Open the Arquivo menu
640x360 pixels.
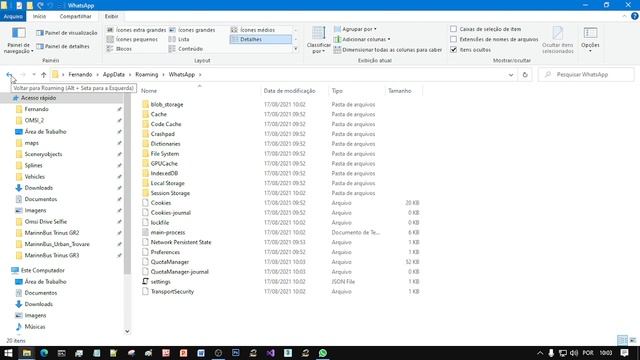(13, 16)
